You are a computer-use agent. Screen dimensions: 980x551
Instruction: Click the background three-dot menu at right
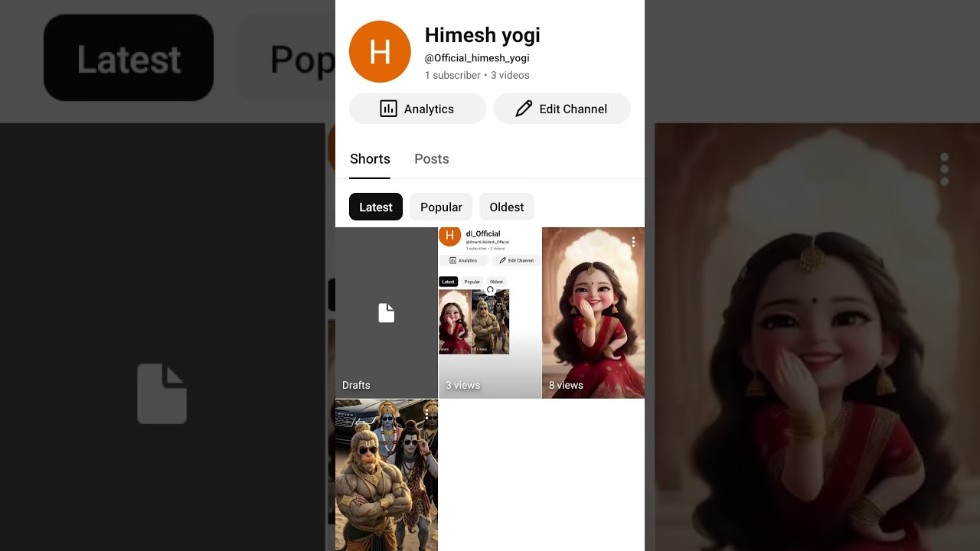pyautogui.click(x=945, y=169)
